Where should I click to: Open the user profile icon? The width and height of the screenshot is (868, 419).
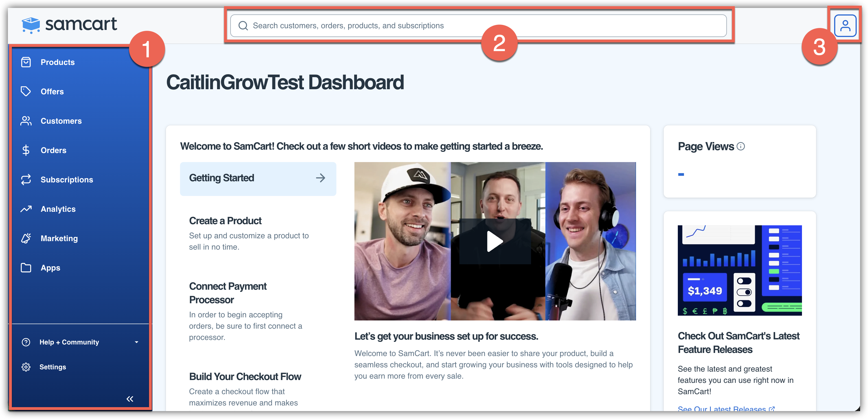coord(845,26)
